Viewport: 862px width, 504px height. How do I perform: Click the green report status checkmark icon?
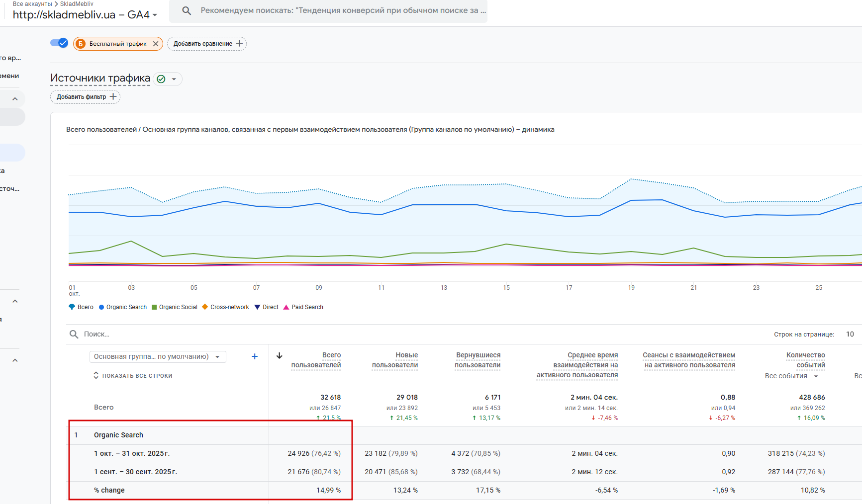161,79
